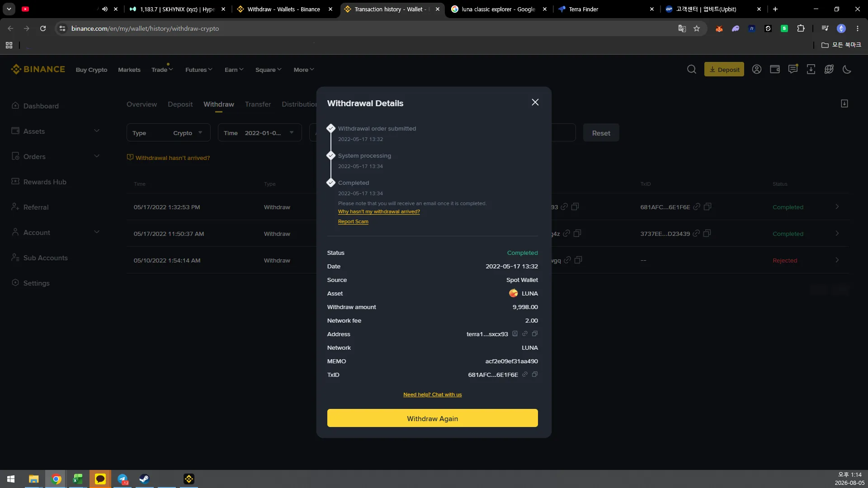The width and height of the screenshot is (868, 488).
Task: Open Markets in the navigation
Action: (x=129, y=70)
